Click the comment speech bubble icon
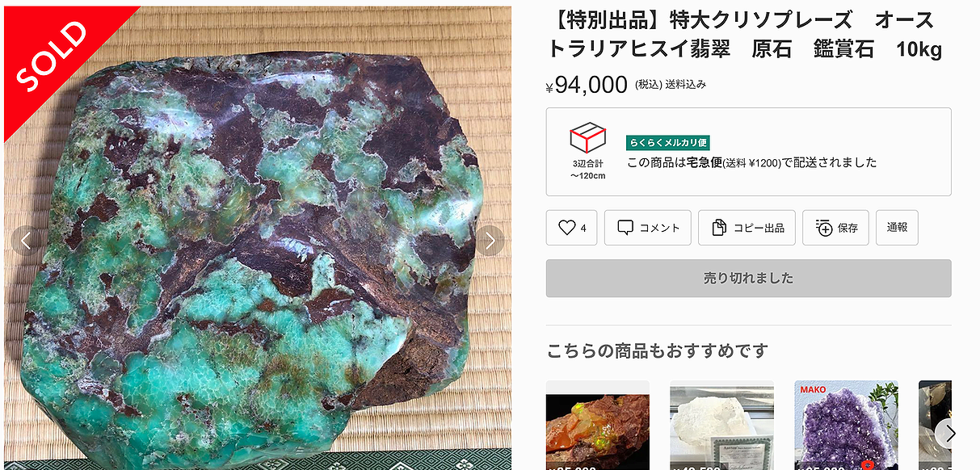This screenshot has height=470, width=980. [x=625, y=229]
